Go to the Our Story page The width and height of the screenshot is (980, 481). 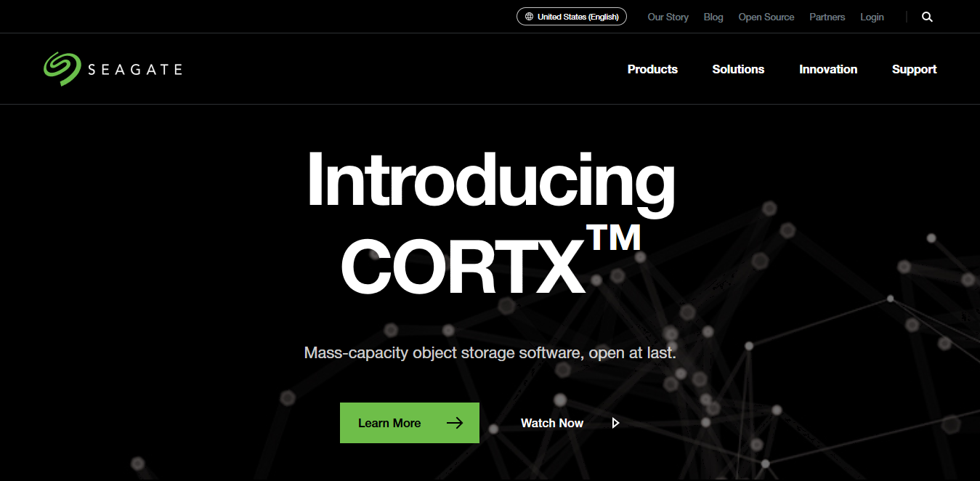pyautogui.click(x=668, y=17)
